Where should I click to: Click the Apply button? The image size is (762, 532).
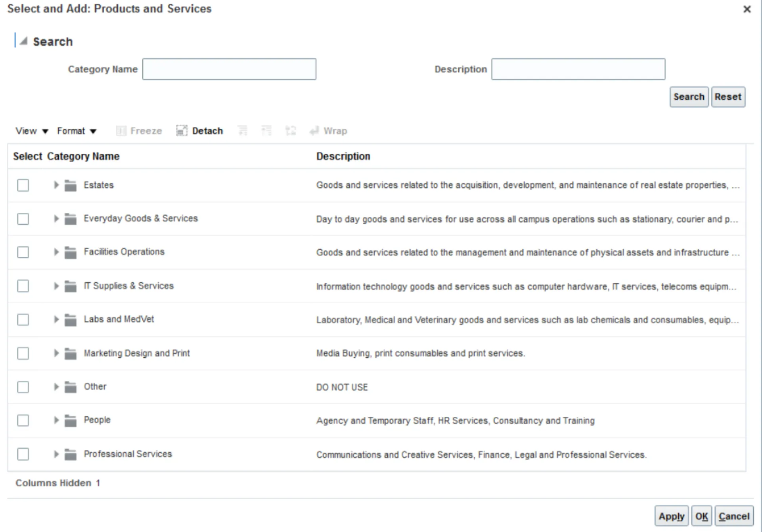coord(671,516)
